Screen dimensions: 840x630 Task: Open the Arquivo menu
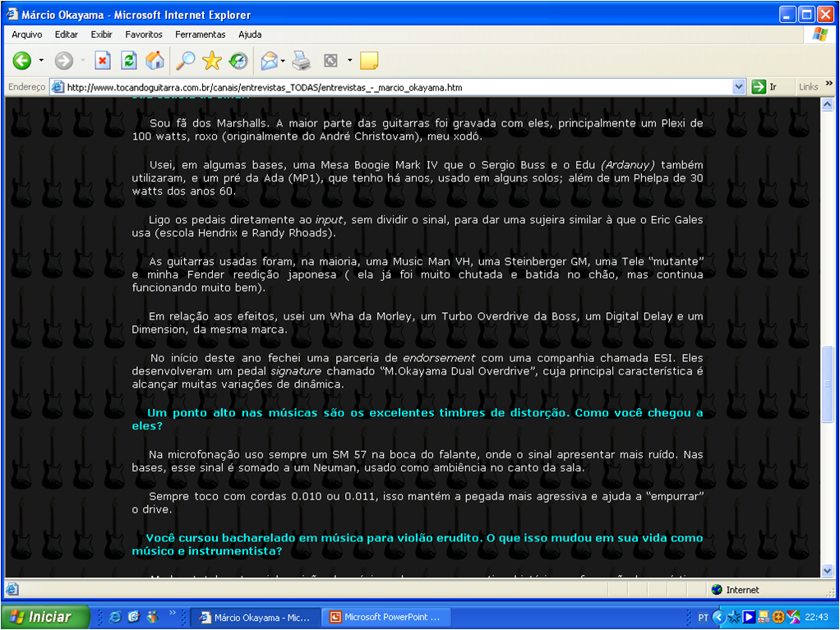[27, 34]
